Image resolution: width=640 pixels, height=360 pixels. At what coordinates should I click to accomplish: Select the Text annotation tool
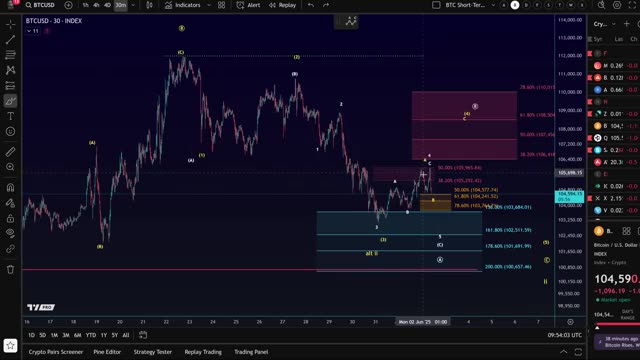click(11, 116)
